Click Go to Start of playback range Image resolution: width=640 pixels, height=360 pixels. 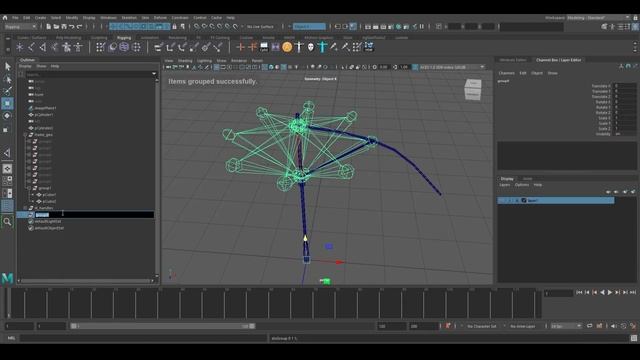[579, 292]
